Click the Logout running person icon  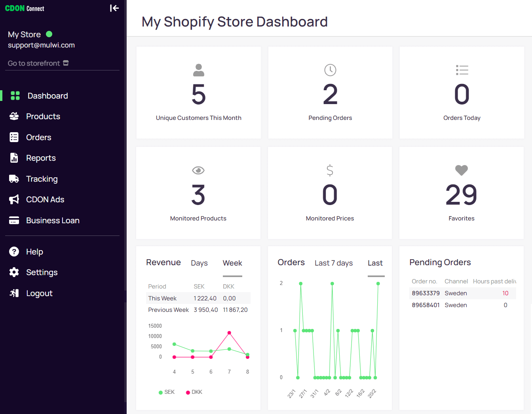point(14,293)
